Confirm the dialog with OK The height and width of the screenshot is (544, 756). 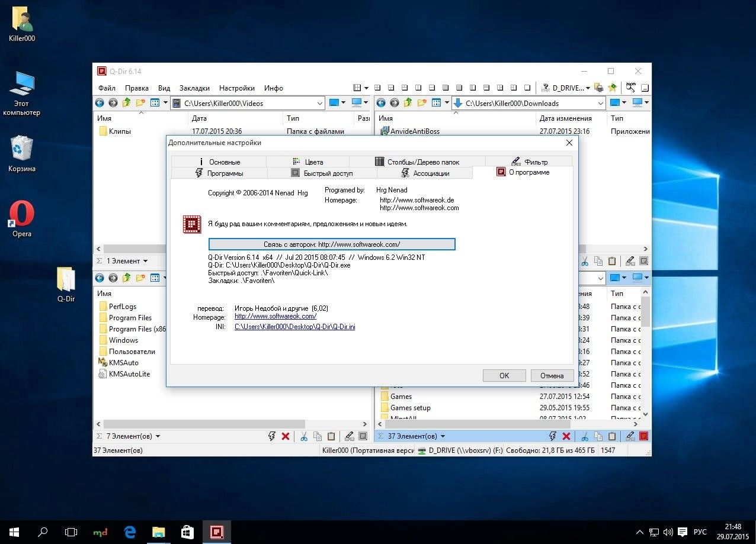coord(504,375)
